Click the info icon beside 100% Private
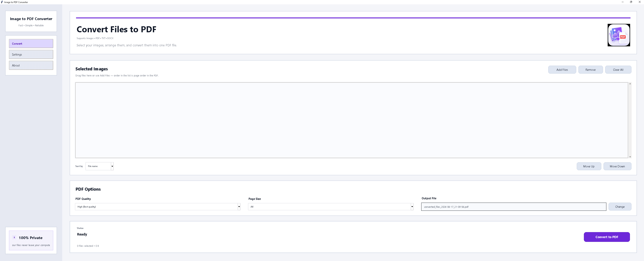Image resolution: width=644 pixels, height=261 pixels. pos(14,238)
